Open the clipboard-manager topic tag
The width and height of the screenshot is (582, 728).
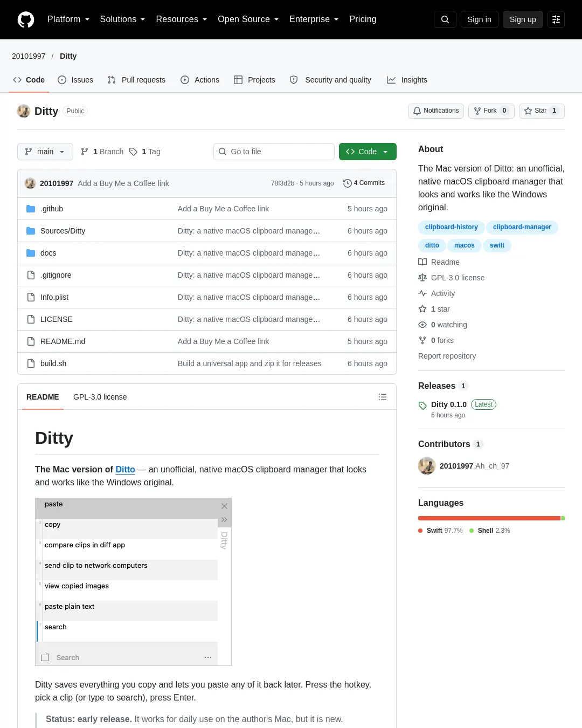click(522, 227)
